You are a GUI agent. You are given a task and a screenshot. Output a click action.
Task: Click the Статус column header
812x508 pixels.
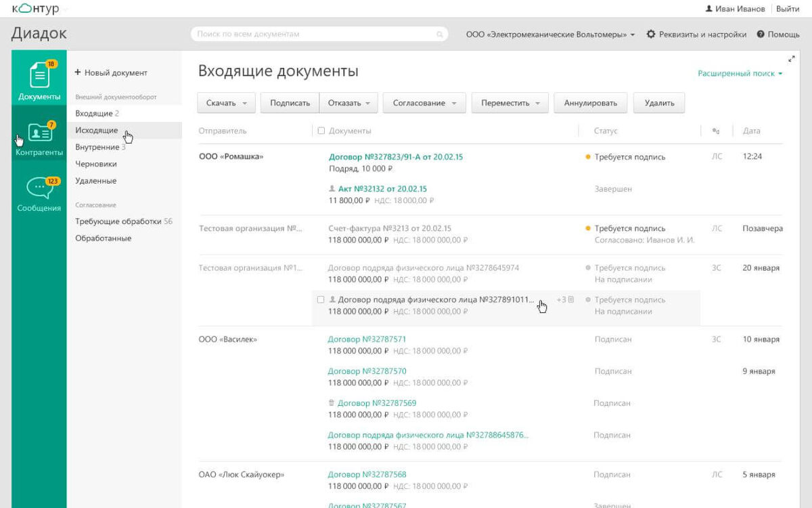coord(606,131)
